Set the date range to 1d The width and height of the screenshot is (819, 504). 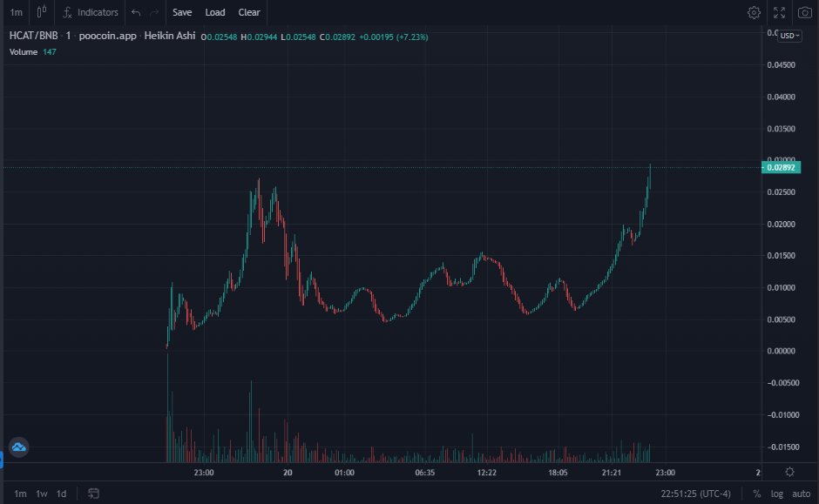click(x=61, y=494)
